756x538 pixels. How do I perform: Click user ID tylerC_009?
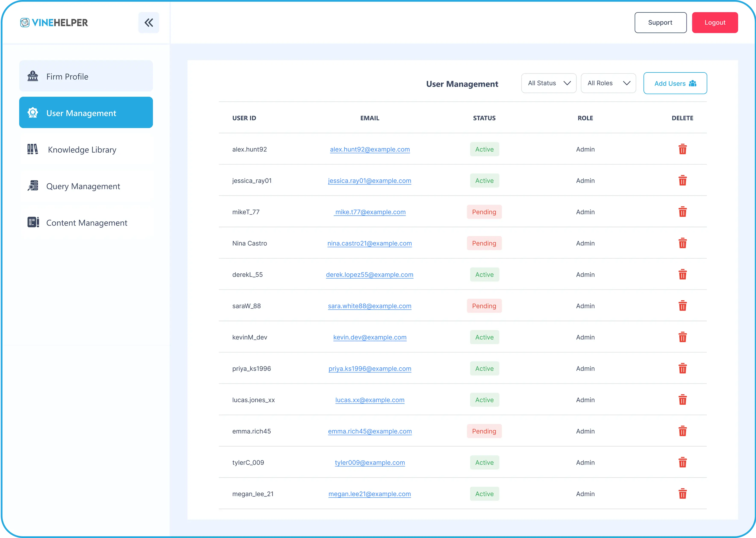(248, 462)
